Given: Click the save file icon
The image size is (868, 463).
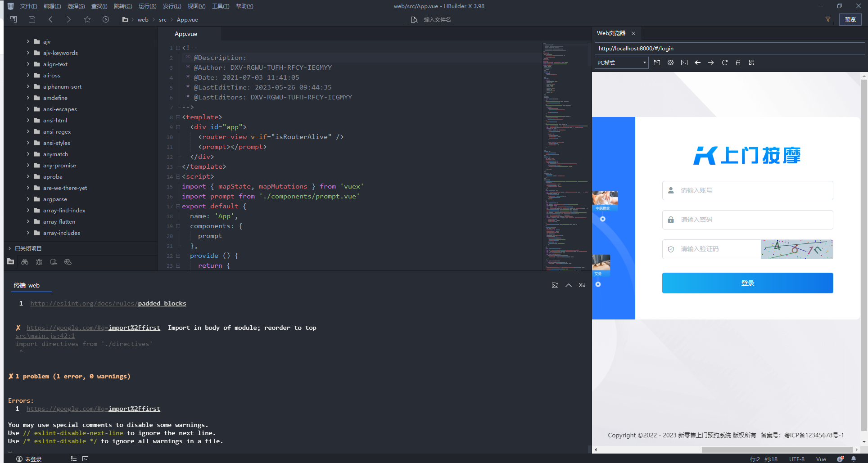Looking at the screenshot, I should click(32, 19).
